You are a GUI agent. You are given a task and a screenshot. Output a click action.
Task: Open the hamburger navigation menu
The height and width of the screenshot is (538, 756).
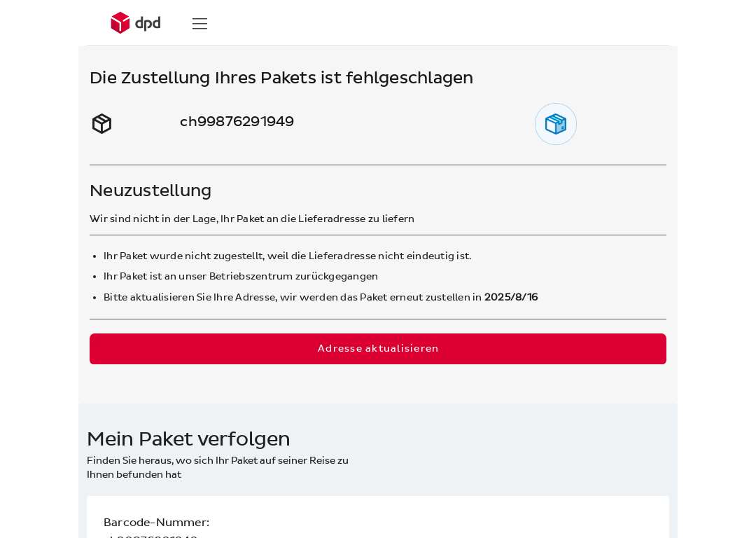click(x=199, y=24)
